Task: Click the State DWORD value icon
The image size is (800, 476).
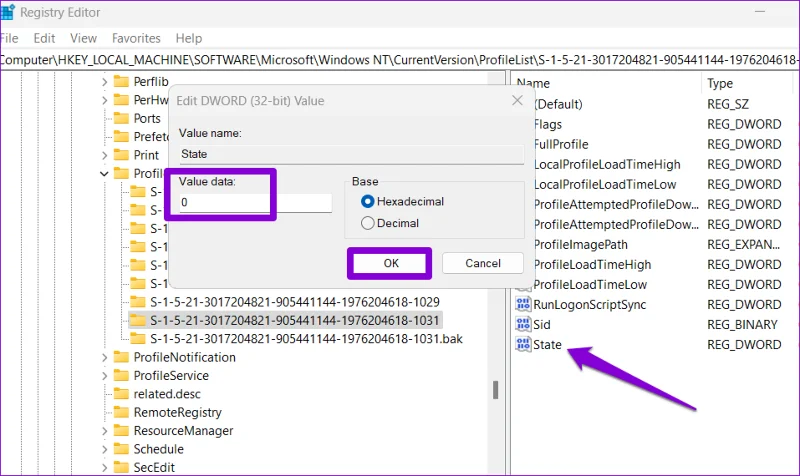Action: (x=523, y=344)
